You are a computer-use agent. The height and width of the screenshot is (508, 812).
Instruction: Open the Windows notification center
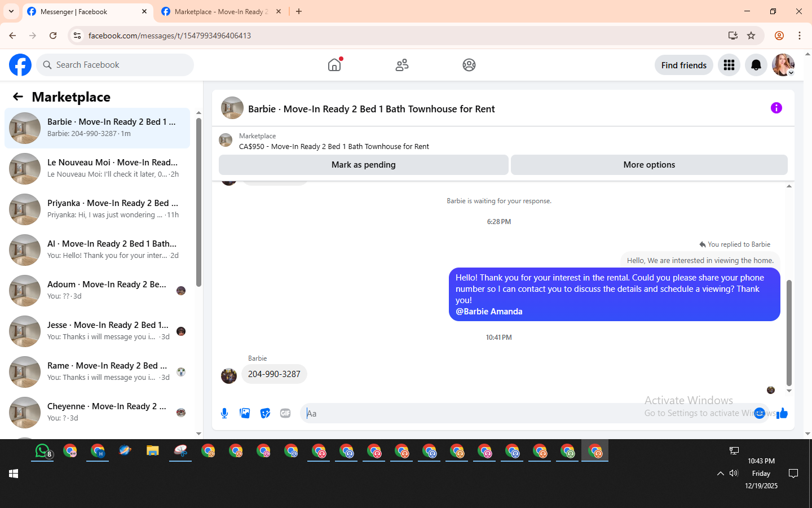(793, 474)
